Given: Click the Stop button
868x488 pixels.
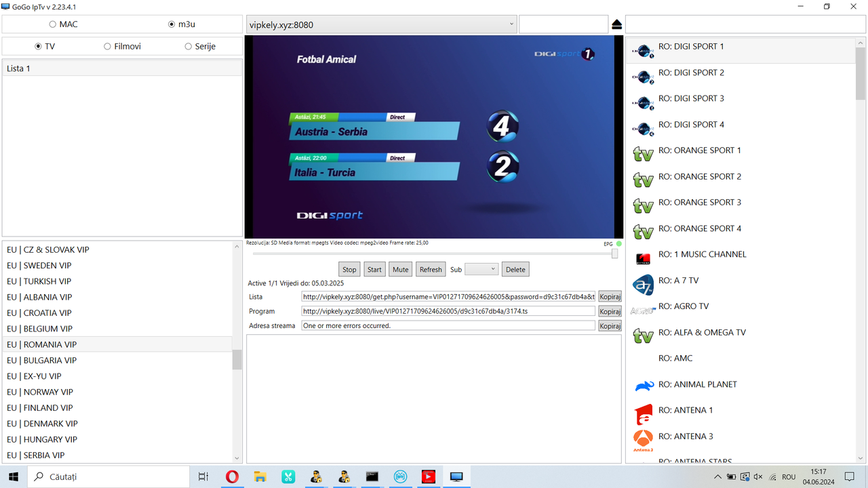Looking at the screenshot, I should [x=349, y=269].
